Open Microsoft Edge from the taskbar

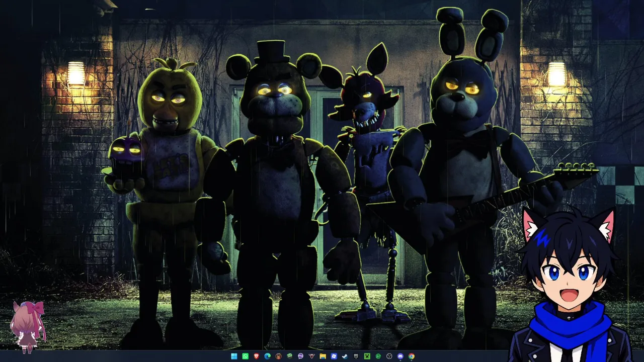click(267, 356)
